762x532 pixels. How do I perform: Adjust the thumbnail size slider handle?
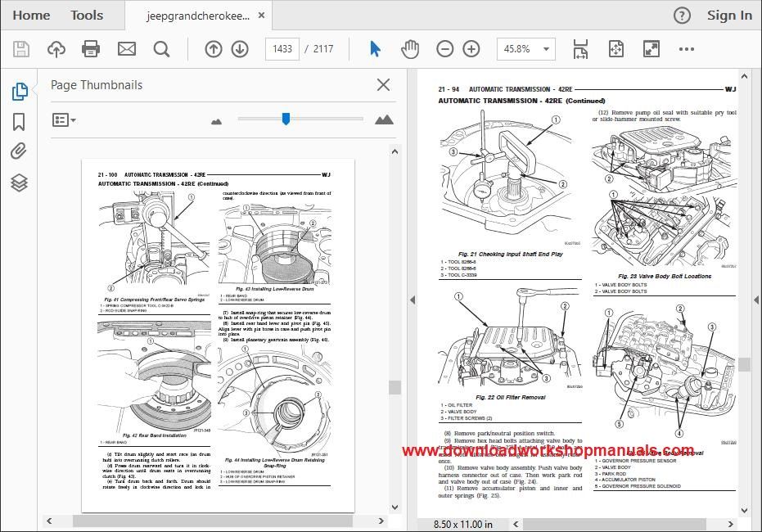(x=286, y=119)
